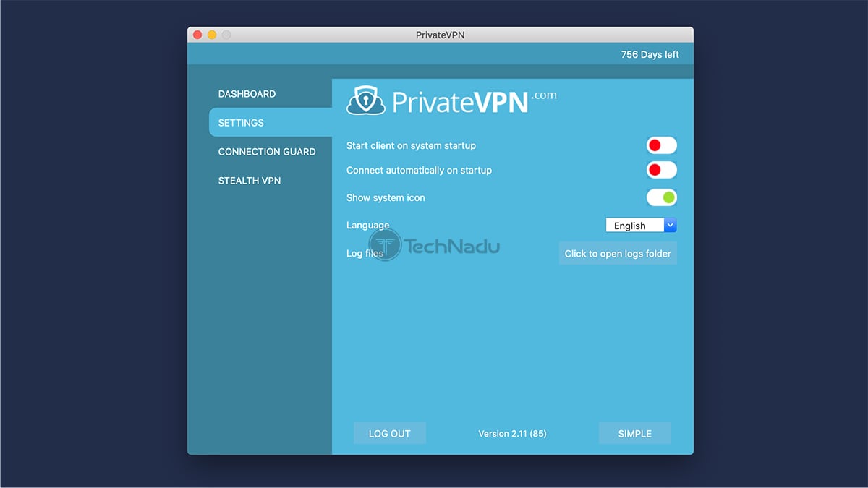Screen dimensions: 868x488
Task: Disable the 'Show system icon' switch
Action: tap(661, 197)
